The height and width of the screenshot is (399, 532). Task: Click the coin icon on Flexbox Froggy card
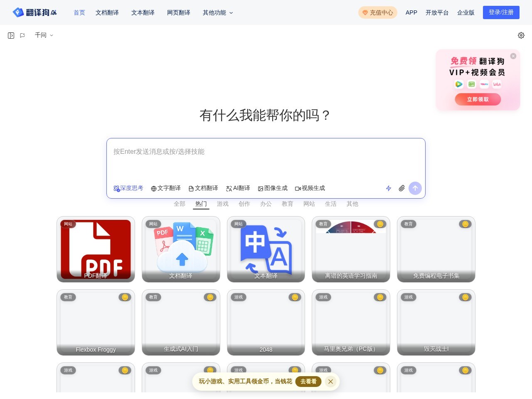coord(125,297)
